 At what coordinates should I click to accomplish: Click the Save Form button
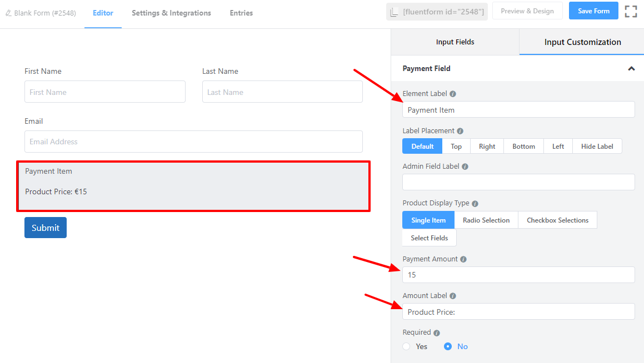click(593, 10)
